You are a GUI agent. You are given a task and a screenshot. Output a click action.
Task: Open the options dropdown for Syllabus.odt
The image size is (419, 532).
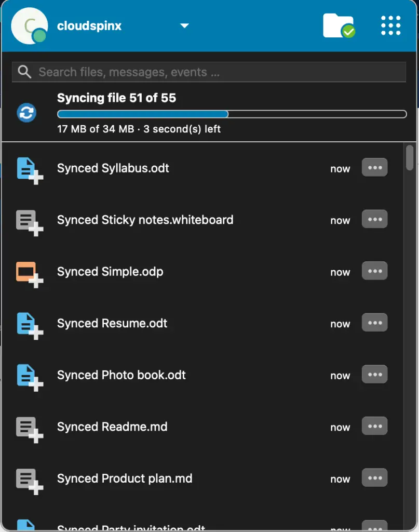(x=374, y=167)
